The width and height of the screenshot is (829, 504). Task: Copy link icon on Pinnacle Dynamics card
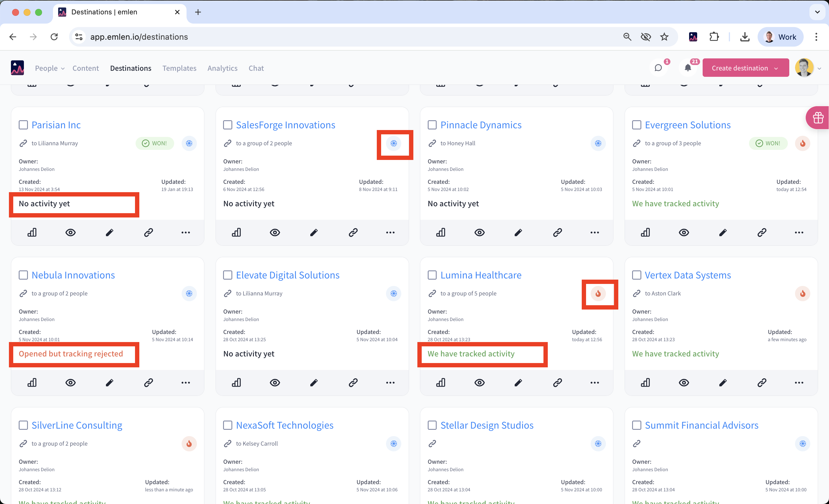coord(557,232)
